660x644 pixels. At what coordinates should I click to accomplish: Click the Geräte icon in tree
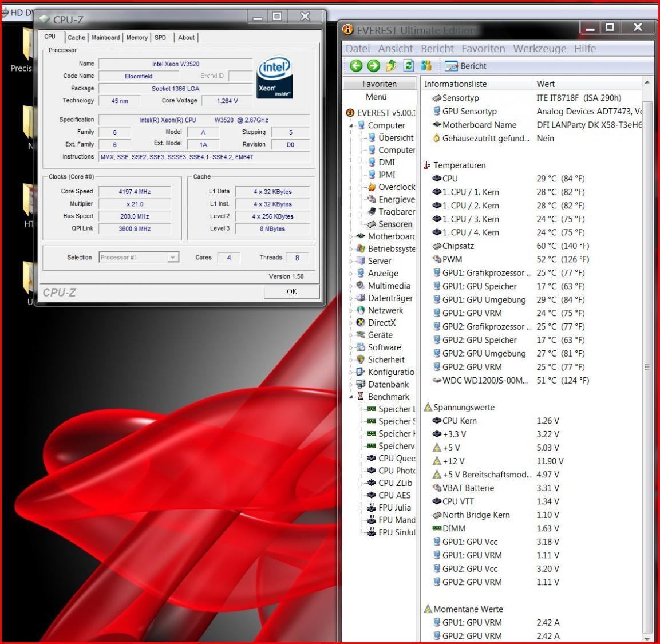361,335
